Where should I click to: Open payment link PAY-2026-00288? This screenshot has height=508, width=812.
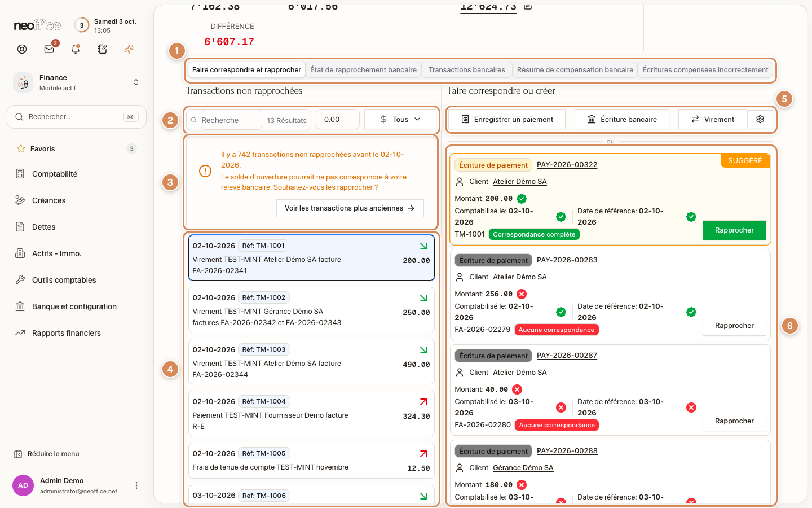[x=567, y=451]
